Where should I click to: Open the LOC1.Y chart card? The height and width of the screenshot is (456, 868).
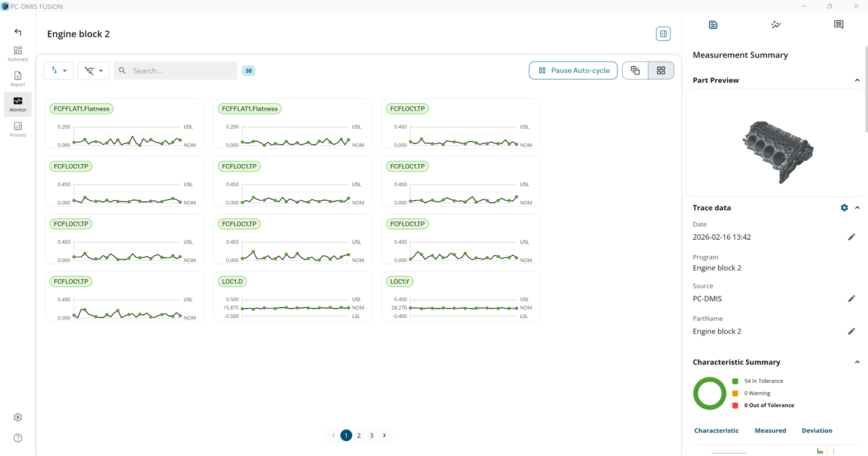click(x=461, y=297)
